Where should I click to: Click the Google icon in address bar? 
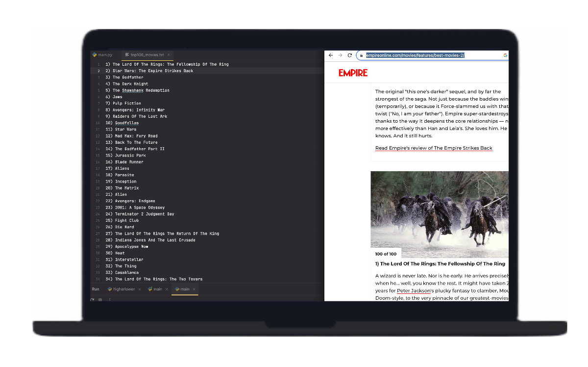coord(505,55)
